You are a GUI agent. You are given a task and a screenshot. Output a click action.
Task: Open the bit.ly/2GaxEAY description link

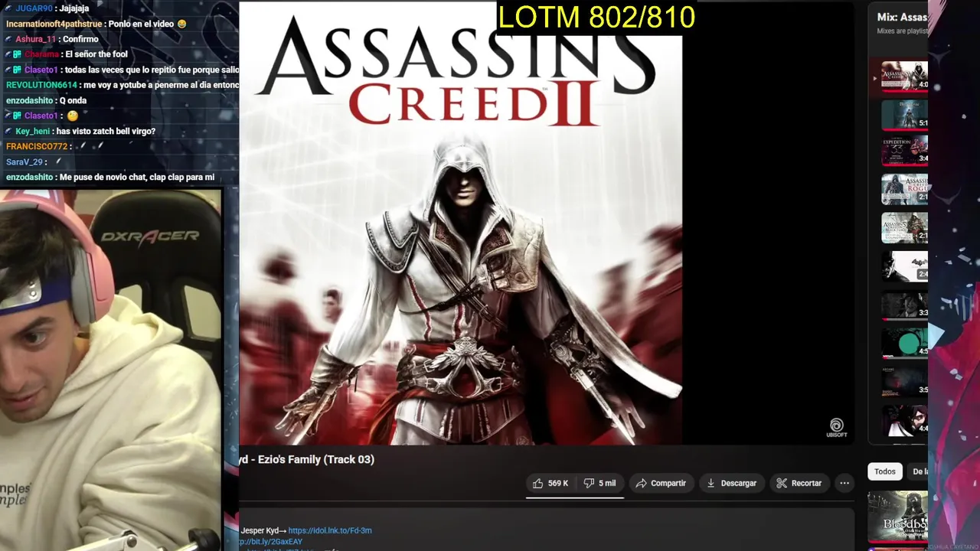[271, 542]
